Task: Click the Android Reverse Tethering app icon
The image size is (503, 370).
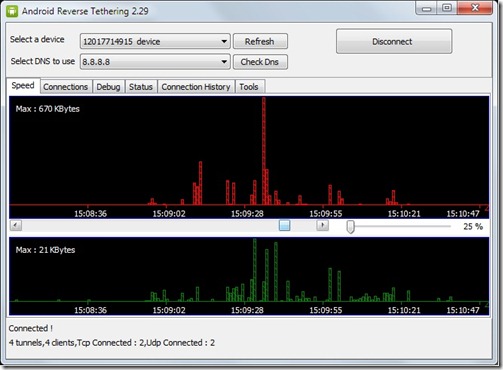Action: pos(12,11)
